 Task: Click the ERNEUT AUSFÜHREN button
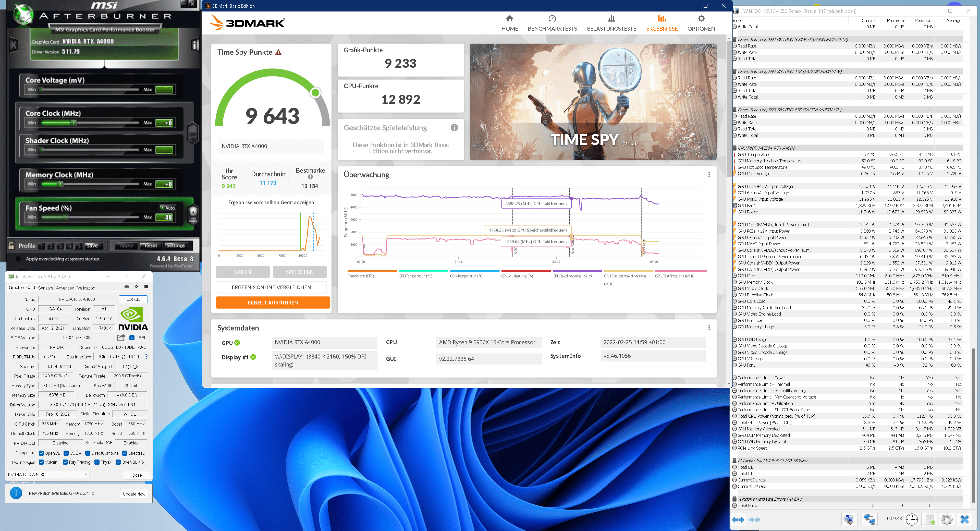pos(273,303)
